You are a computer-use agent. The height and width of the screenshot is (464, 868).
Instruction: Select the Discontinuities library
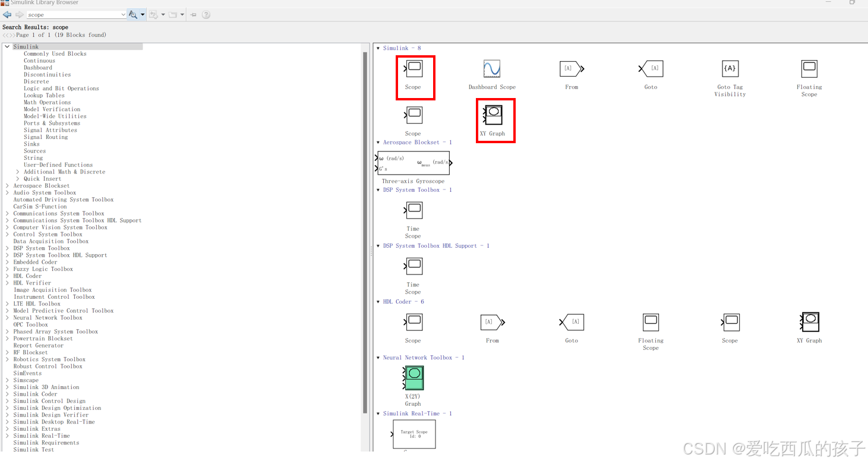[47, 75]
